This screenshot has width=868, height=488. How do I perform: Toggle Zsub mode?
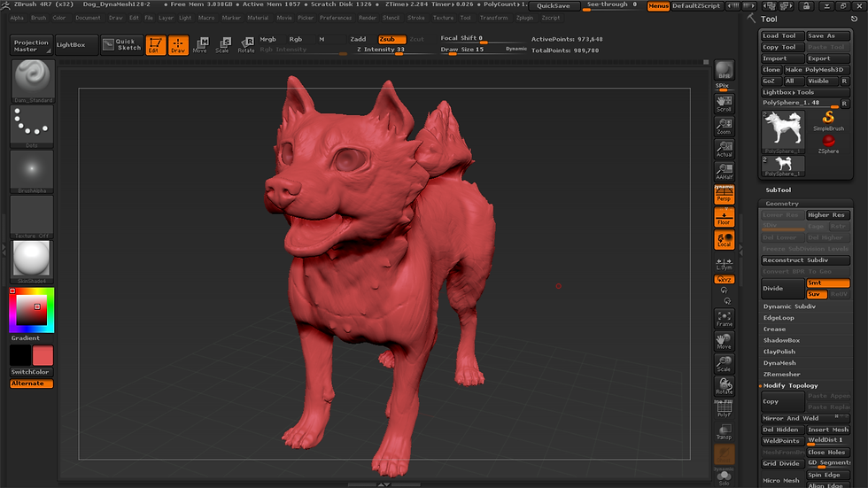pos(391,39)
